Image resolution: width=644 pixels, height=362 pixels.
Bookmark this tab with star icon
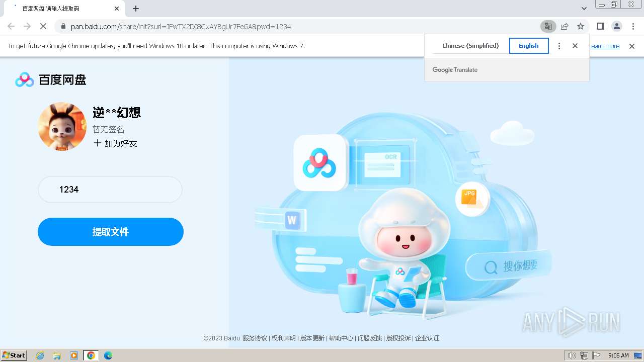[581, 26]
